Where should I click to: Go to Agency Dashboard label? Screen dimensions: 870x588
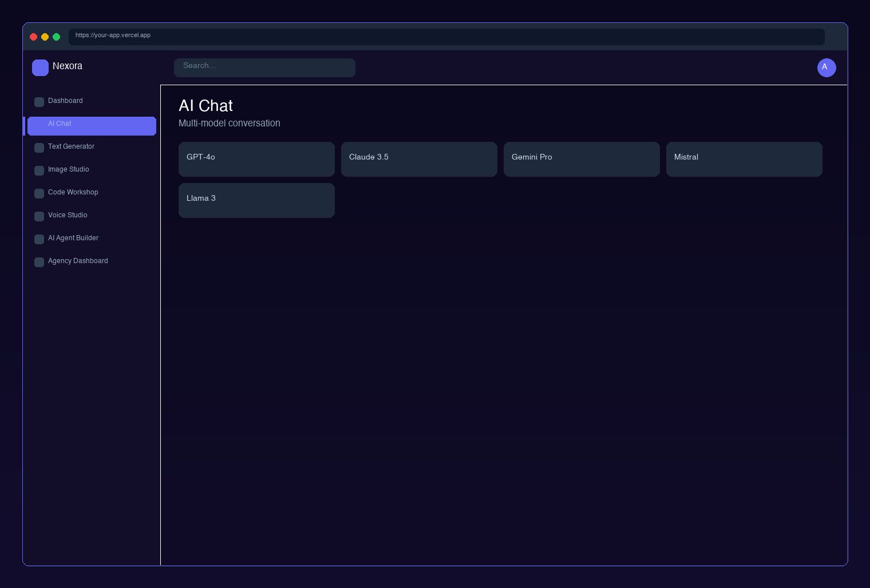(x=78, y=261)
